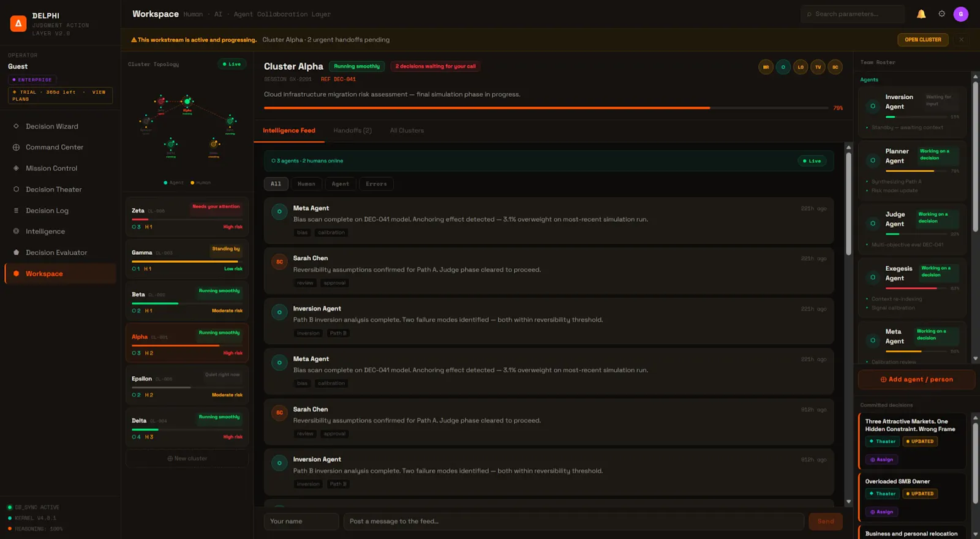Click the Send button
Viewport: 980px width, 539px height.
pyautogui.click(x=826, y=521)
